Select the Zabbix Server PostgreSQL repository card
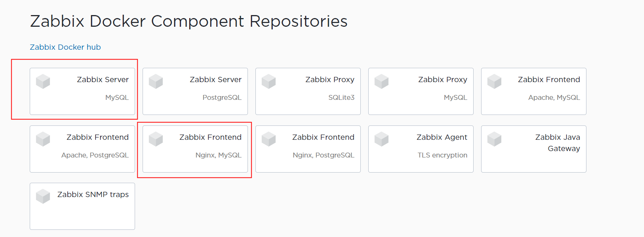The height and width of the screenshot is (237, 644). tap(195, 91)
